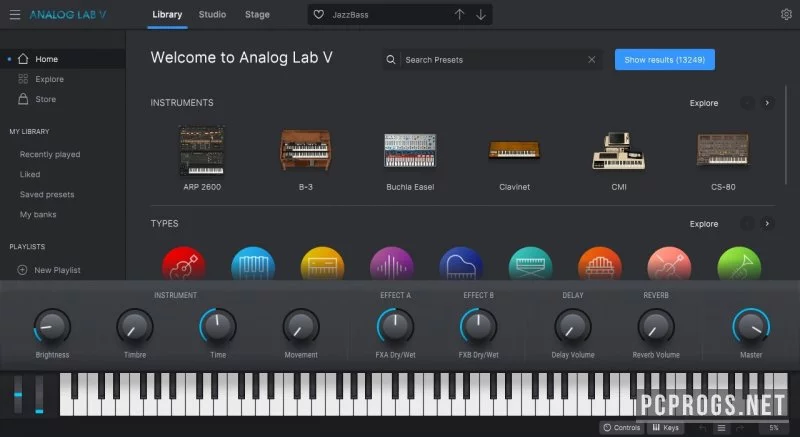800x437 pixels.
Task: Click the FXA Dry/Wet knob
Action: coord(395,326)
